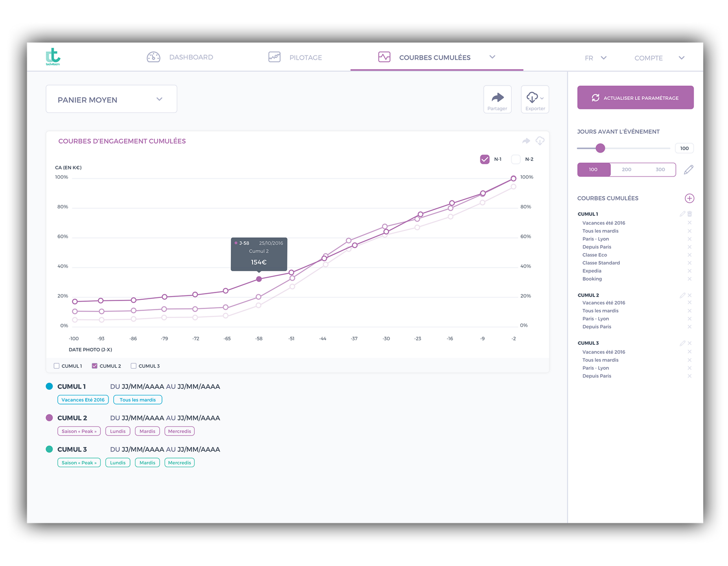Click Actualiser le paramétrage button
728x566 pixels.
click(635, 98)
